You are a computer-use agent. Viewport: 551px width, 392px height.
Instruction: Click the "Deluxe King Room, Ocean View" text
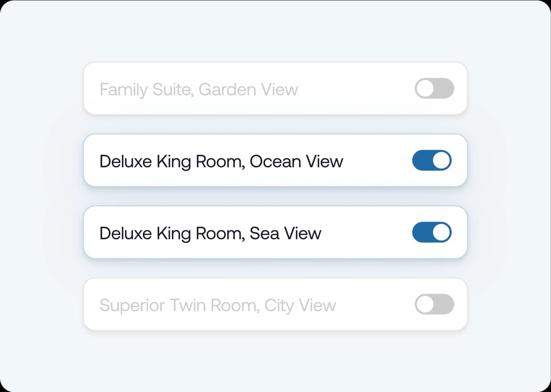tap(221, 161)
